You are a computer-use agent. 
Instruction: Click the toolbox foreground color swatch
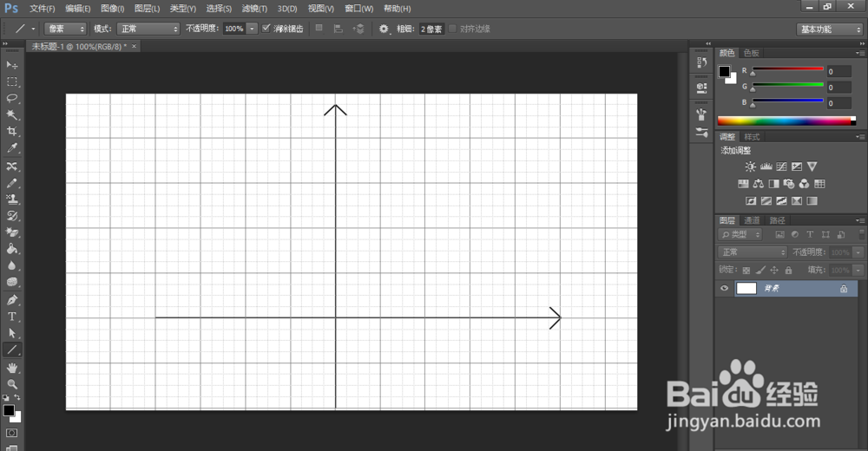tap(9, 410)
